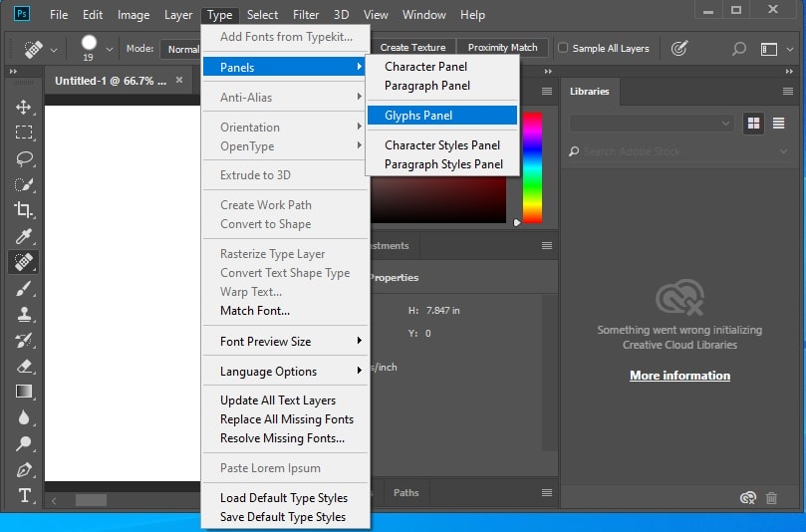Click the Search Adobe Stock field
806x532 pixels.
pyautogui.click(x=678, y=151)
